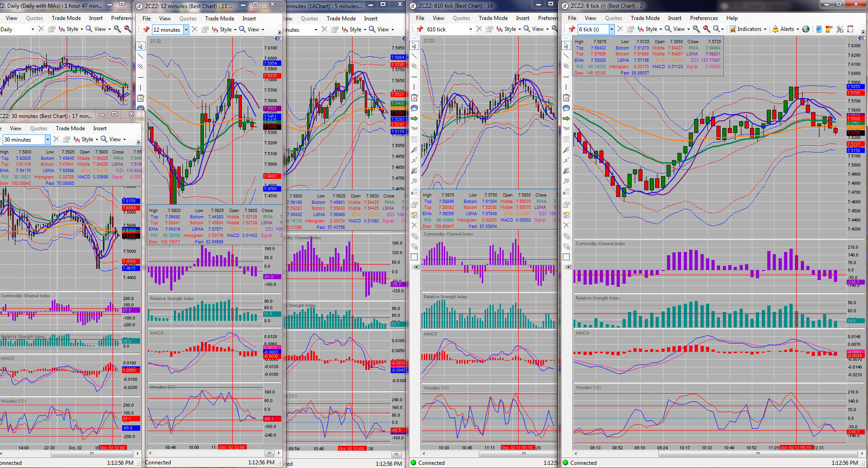Screen dimensions: 868x468
Task: Click the percent tools icon in 6 tick toolbar
Action: [x=840, y=29]
